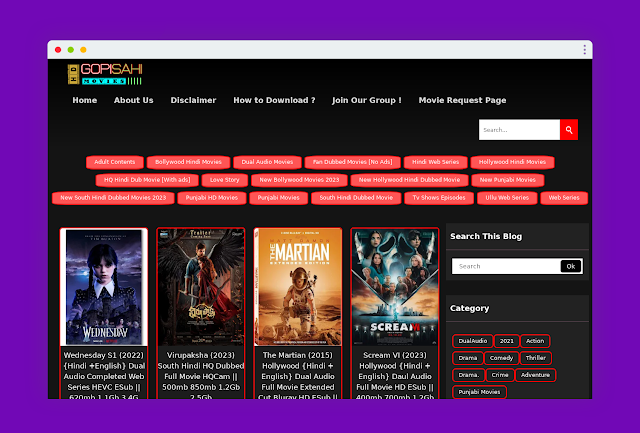Open Scream VI (2023) post title

point(395,375)
